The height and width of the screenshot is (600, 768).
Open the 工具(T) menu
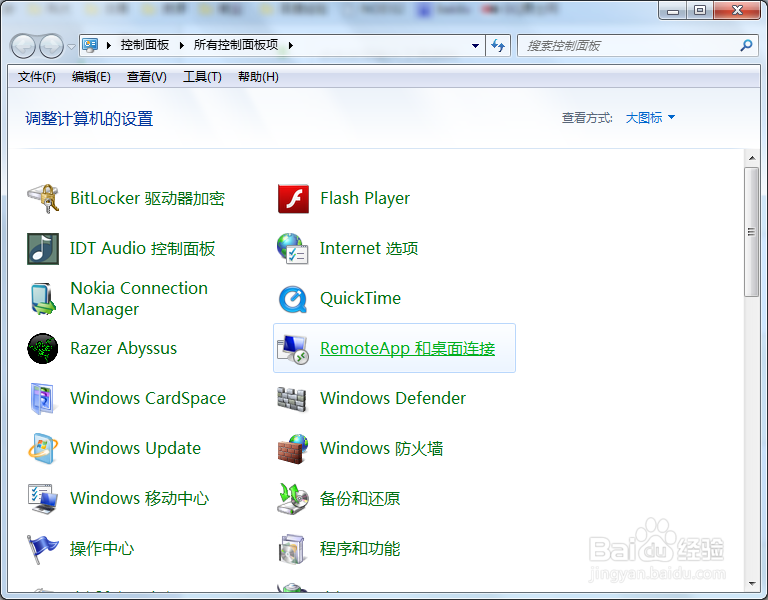point(202,77)
